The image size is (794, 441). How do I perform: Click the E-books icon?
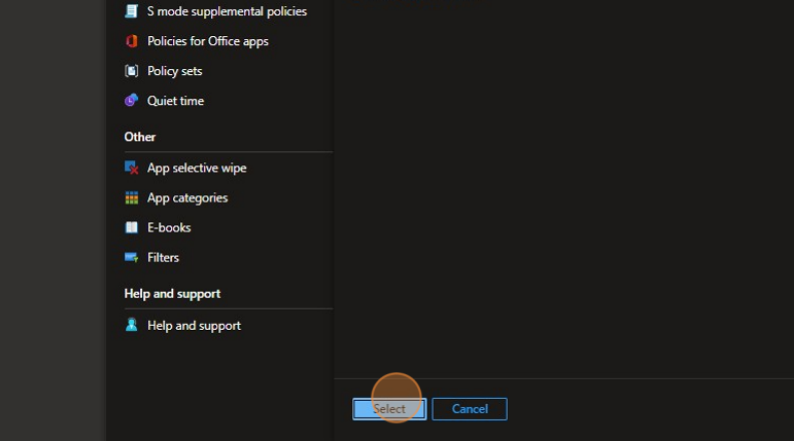131,228
